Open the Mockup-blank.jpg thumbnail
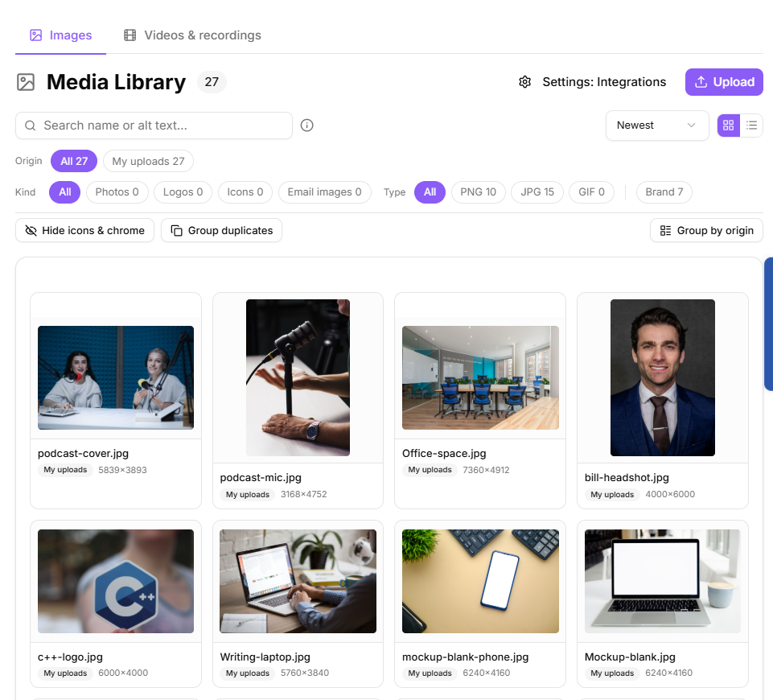This screenshot has height=700, width=773. (x=663, y=581)
